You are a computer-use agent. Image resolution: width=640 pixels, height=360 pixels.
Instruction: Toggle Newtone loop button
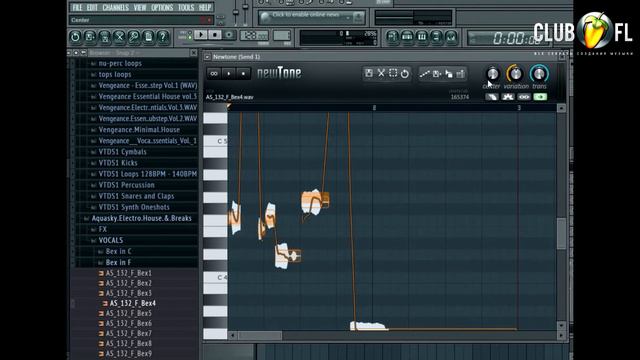(214, 73)
